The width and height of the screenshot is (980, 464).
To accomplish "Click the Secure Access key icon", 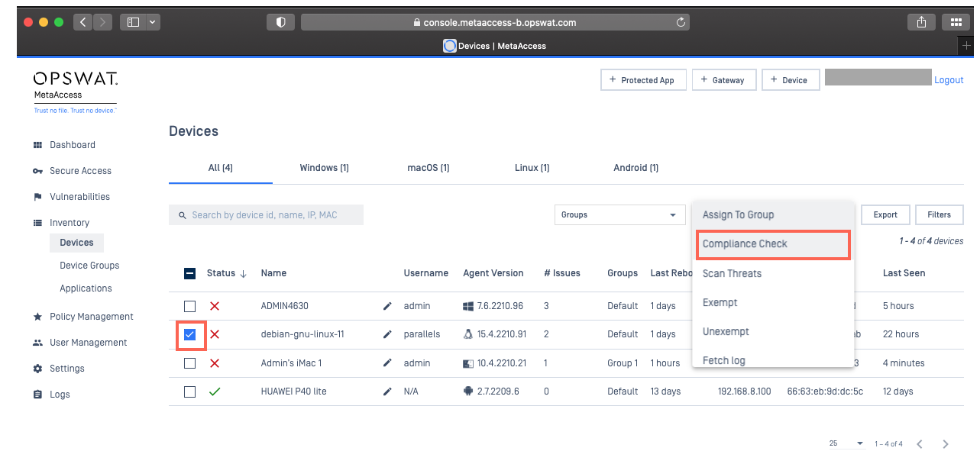I will 37,171.
